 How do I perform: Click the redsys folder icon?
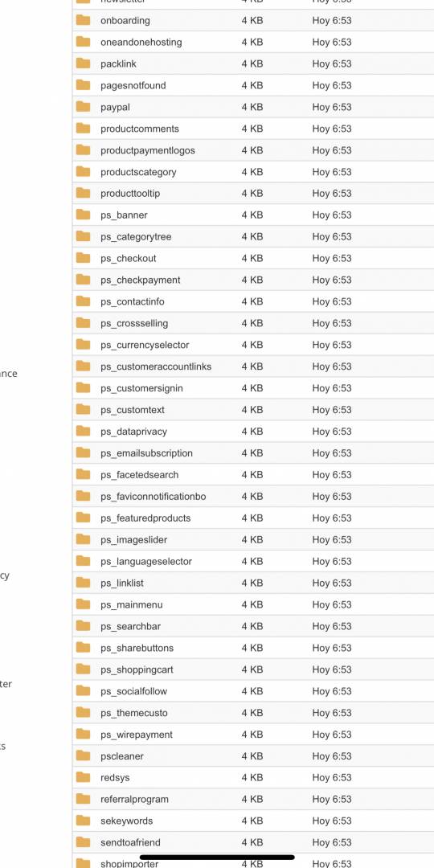click(x=83, y=777)
